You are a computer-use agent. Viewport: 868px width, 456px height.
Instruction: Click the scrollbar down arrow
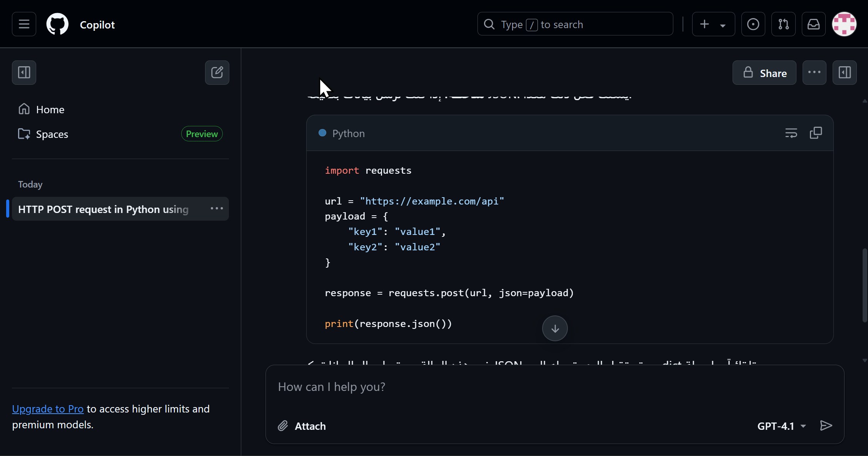(x=865, y=360)
